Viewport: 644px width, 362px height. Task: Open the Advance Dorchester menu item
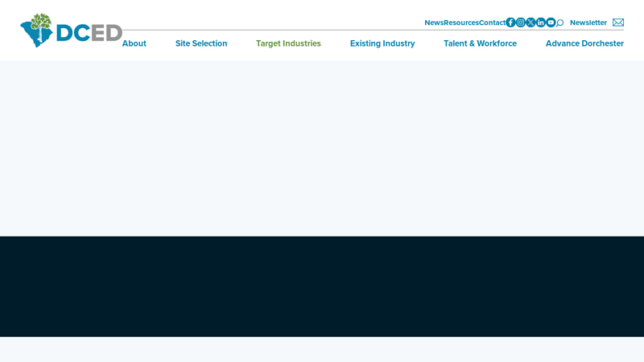584,43
